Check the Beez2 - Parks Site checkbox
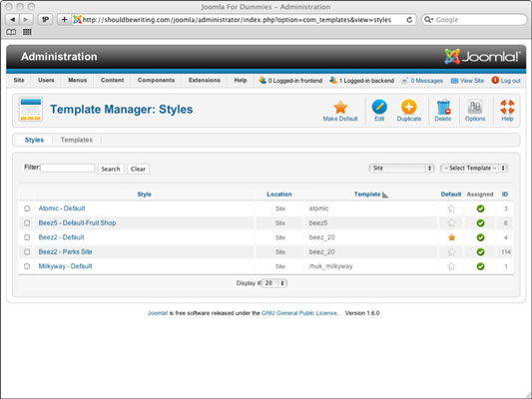 pos(27,252)
